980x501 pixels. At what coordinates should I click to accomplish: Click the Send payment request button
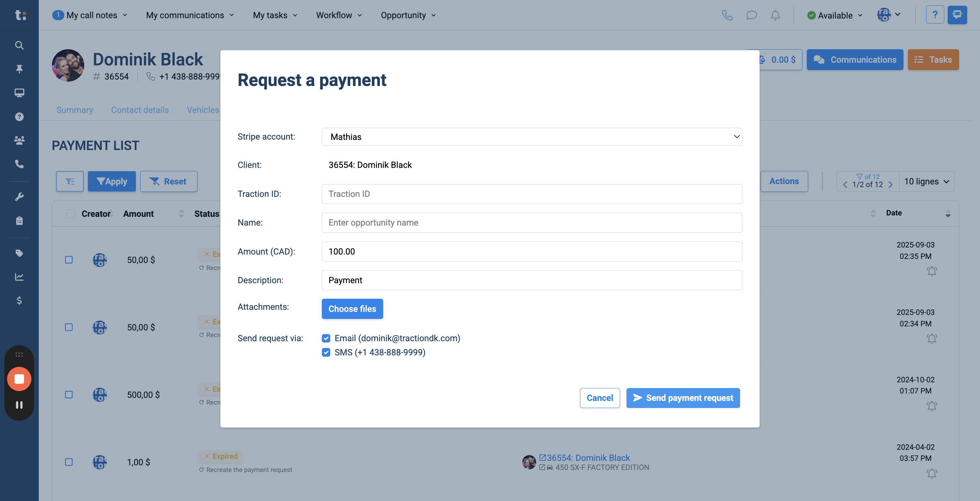pos(682,397)
